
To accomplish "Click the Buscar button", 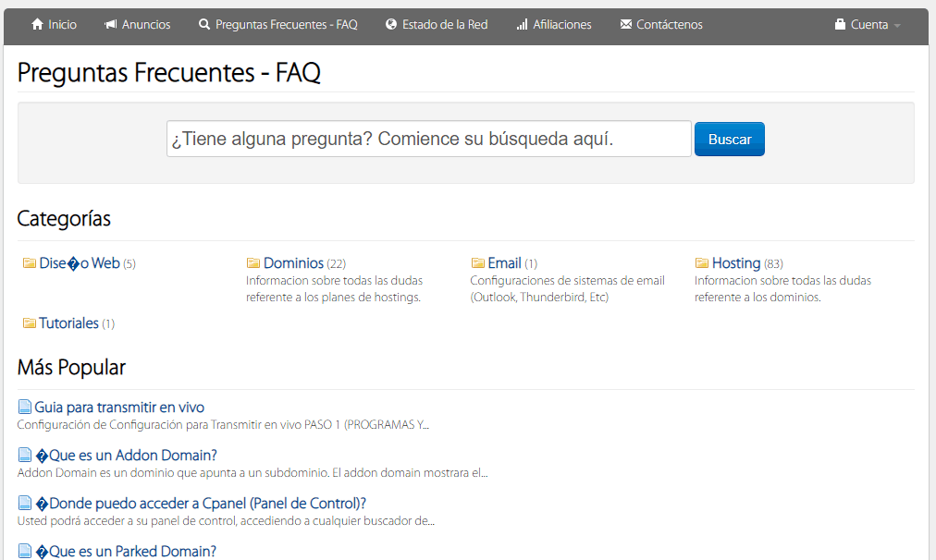I will 730,139.
